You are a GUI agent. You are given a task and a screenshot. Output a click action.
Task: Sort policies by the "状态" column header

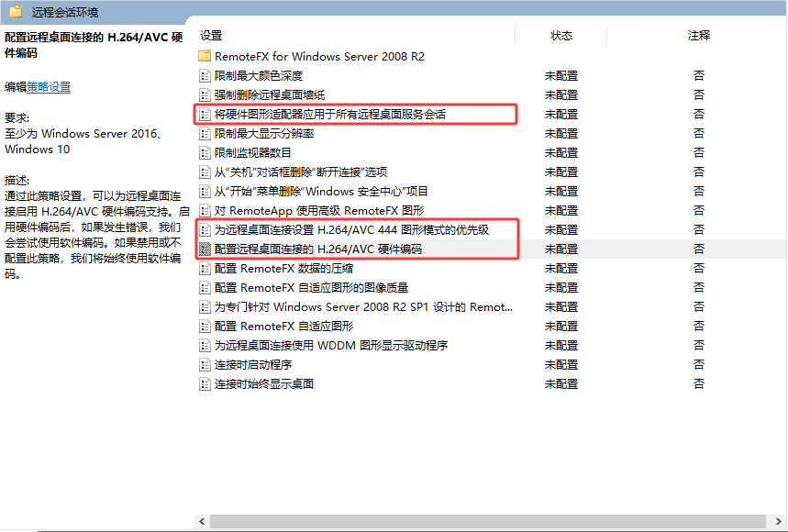(562, 35)
